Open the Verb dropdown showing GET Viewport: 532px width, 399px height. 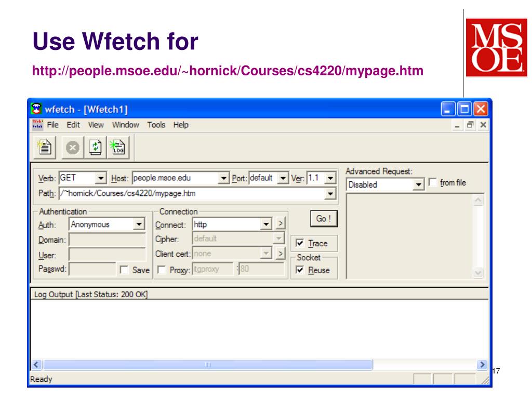pyautogui.click(x=101, y=178)
